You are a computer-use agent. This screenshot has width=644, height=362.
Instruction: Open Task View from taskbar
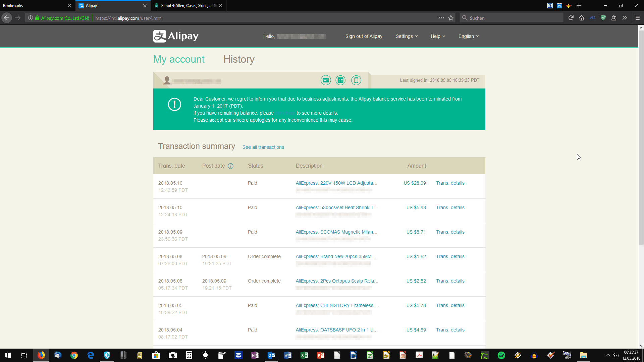[24, 355]
